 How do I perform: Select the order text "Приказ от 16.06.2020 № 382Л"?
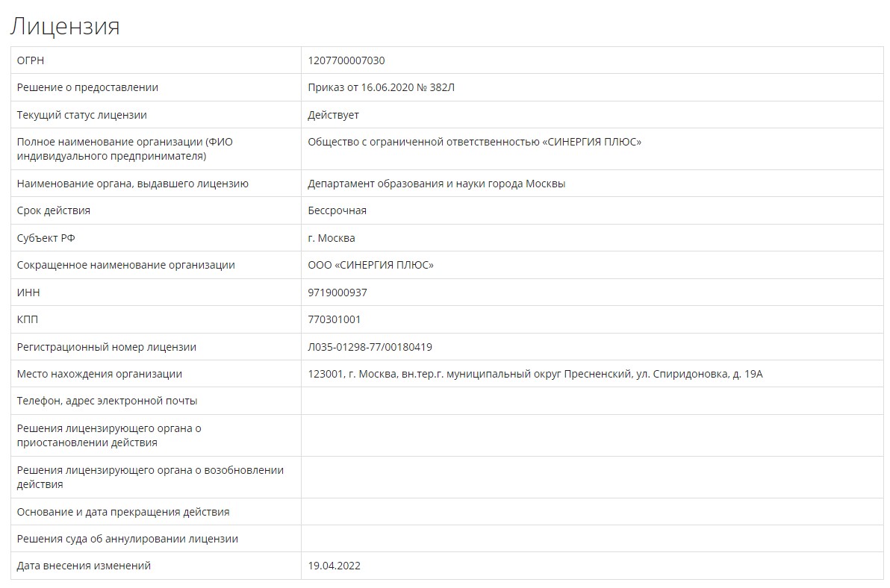pyautogui.click(x=381, y=87)
